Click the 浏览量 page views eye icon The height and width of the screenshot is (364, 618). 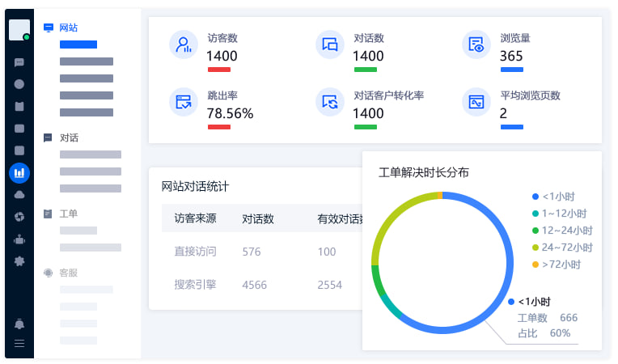coord(476,44)
